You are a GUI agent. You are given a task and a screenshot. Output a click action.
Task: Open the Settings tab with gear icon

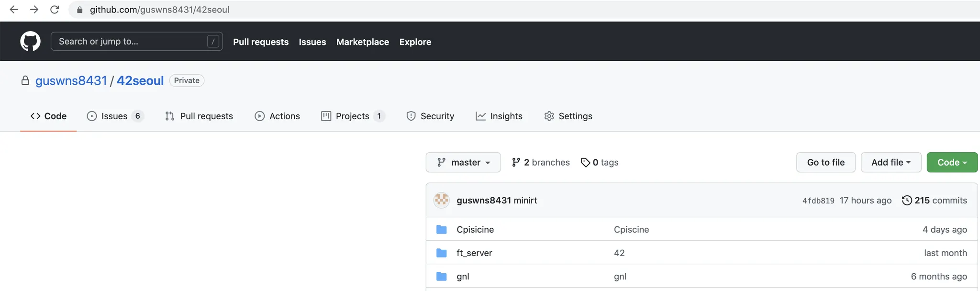click(568, 116)
